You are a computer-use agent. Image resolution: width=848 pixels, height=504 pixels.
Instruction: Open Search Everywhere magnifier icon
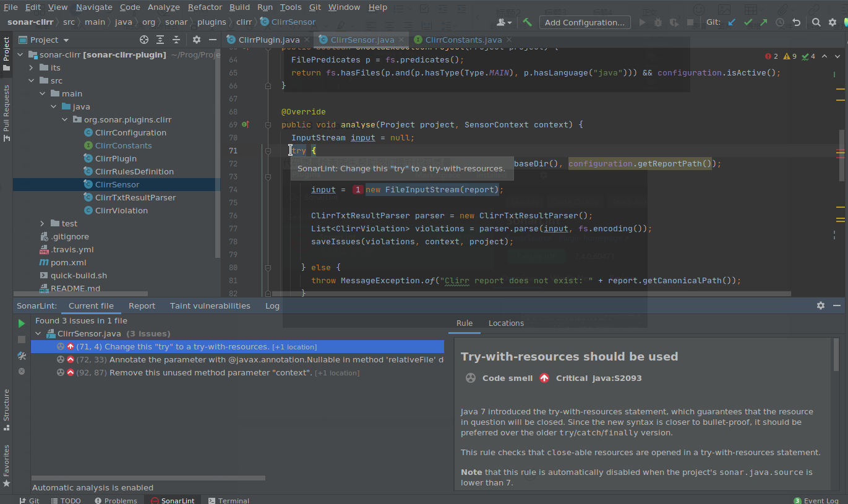click(x=816, y=22)
